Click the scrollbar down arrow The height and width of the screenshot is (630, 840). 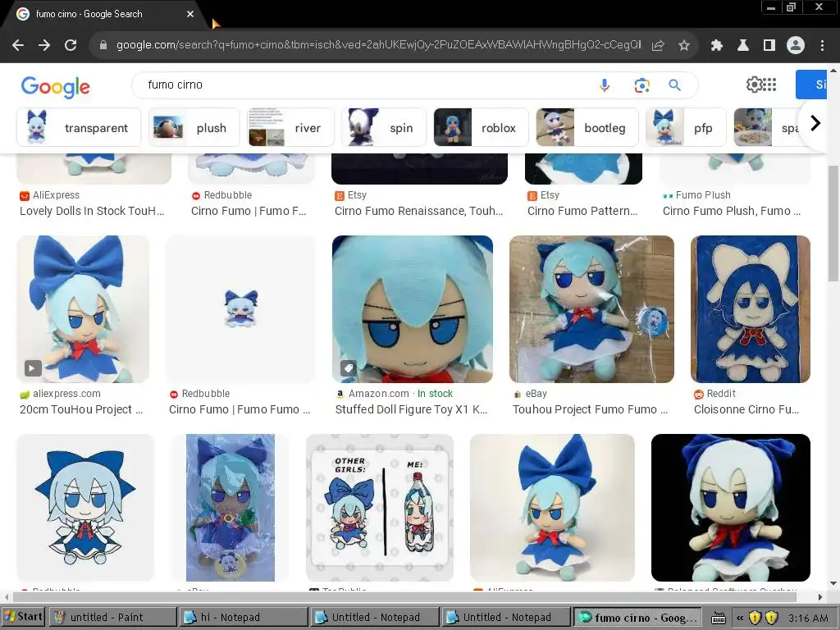[x=833, y=583]
